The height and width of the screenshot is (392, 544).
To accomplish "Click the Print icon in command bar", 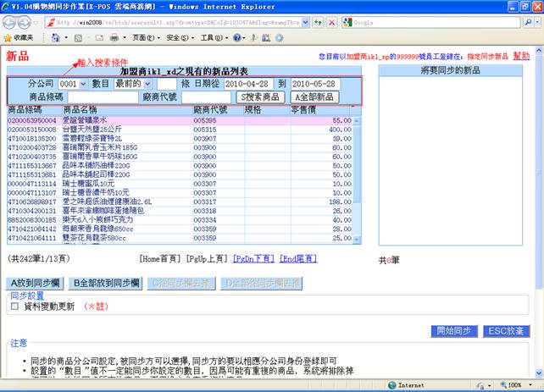I will [x=113, y=38].
